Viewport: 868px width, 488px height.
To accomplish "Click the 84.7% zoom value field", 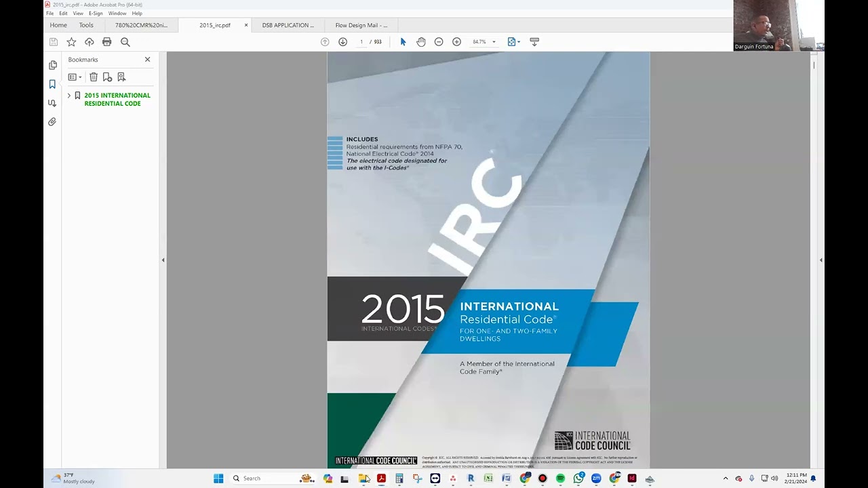I will coord(479,42).
